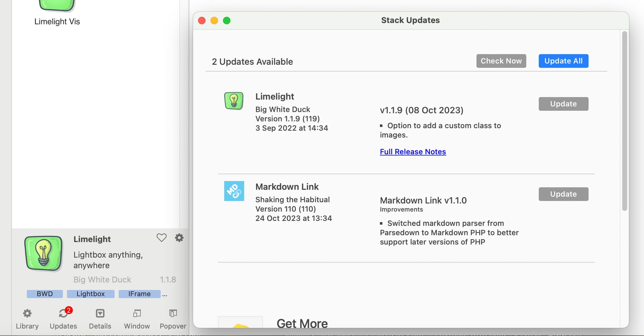Viewport: 644px width, 336px height.
Task: Update the Limelight stack
Action: [563, 104]
